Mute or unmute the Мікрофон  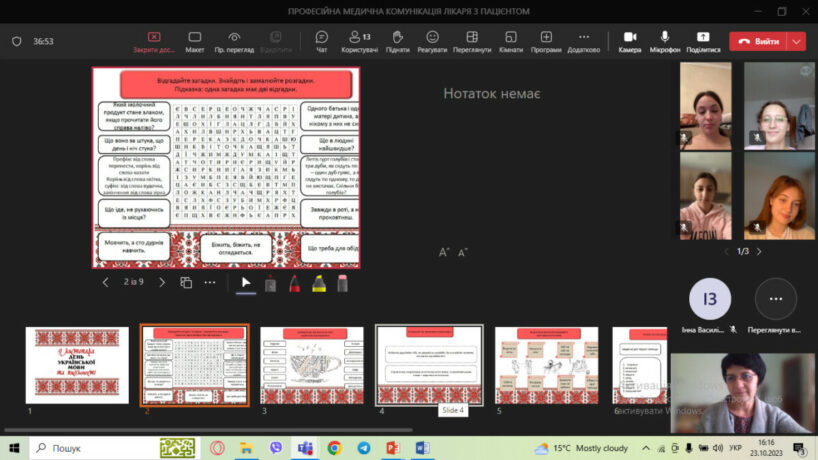[x=665, y=41]
